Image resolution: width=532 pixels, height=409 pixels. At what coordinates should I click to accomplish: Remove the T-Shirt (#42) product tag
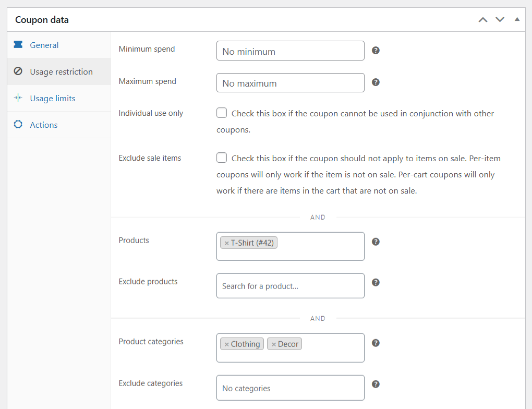[226, 243]
